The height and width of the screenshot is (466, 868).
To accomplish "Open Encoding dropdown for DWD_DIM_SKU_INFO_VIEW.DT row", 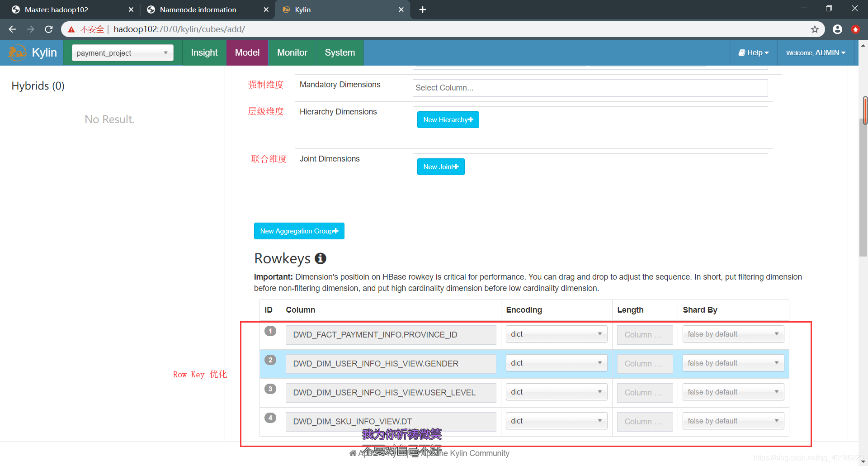I will [557, 421].
